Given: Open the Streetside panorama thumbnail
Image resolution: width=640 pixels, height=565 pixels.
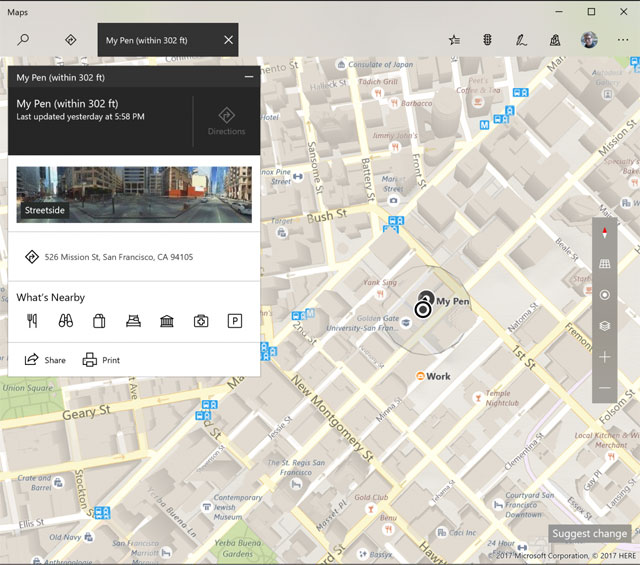Looking at the screenshot, I should pos(134,194).
